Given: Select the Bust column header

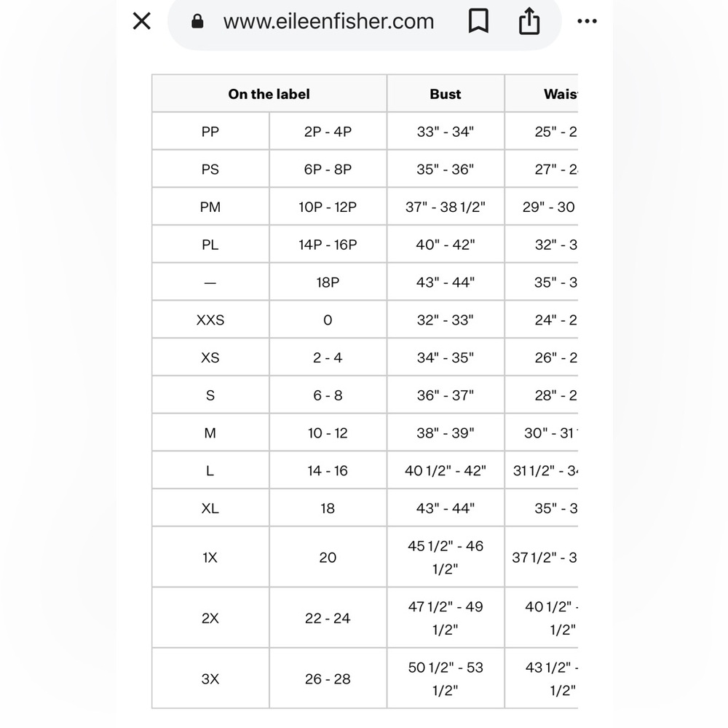Looking at the screenshot, I should pos(445,94).
